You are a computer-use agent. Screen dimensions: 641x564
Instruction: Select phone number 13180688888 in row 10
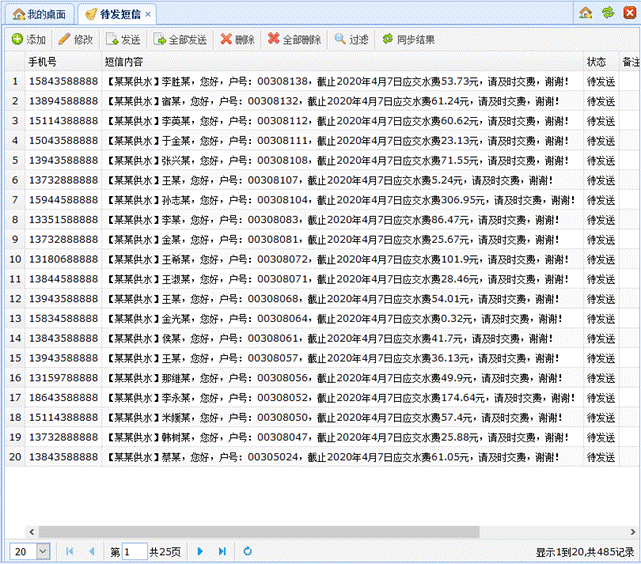(x=63, y=259)
